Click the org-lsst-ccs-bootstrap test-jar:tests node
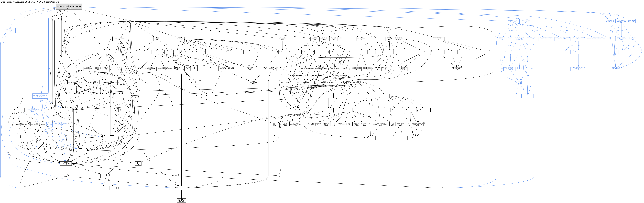 9,30
